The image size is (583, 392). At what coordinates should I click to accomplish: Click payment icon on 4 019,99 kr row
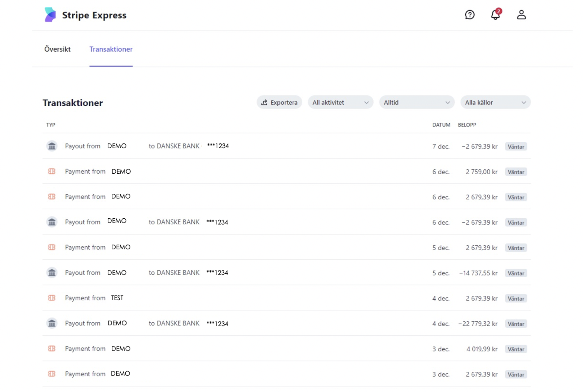52,349
